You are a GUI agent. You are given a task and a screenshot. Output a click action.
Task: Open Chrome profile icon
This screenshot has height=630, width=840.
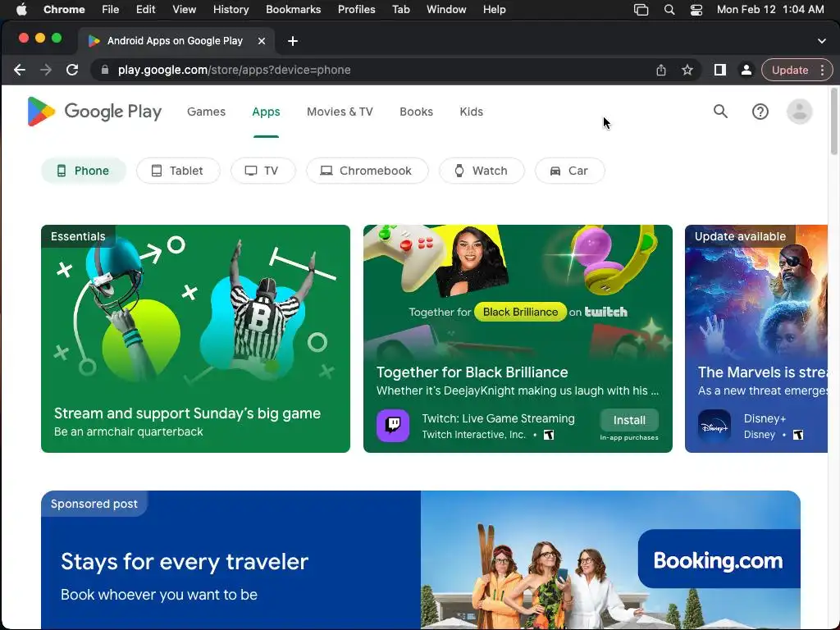click(746, 70)
